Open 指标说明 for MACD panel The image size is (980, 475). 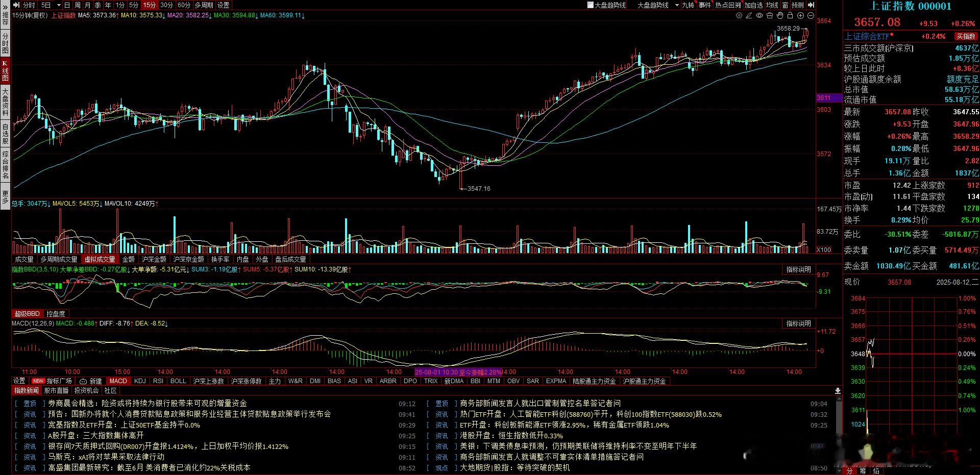pos(798,323)
